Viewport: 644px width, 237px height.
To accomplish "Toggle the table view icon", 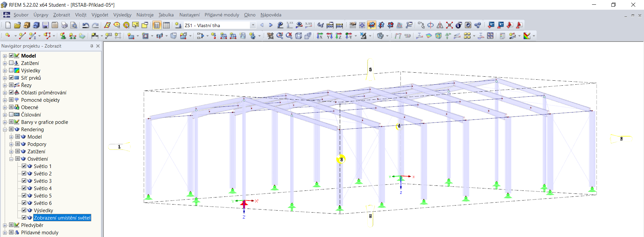I will pyautogui.click(x=166, y=25).
